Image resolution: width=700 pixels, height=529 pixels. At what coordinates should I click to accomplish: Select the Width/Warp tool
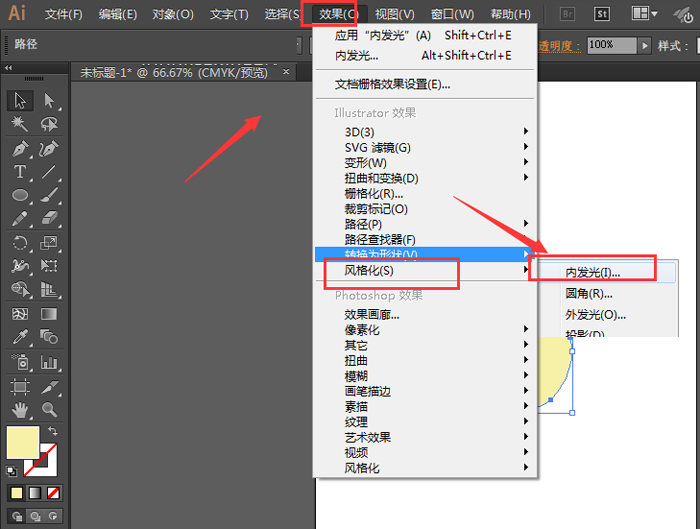[x=20, y=266]
